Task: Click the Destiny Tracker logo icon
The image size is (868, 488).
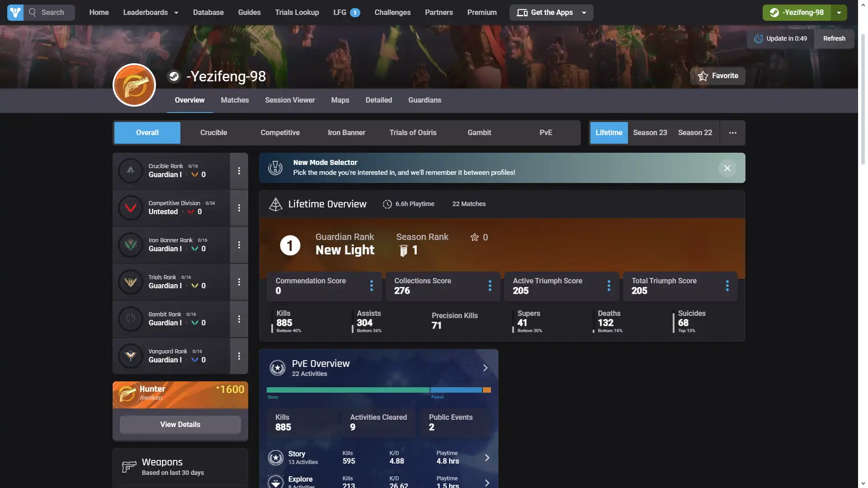Action: click(x=15, y=13)
